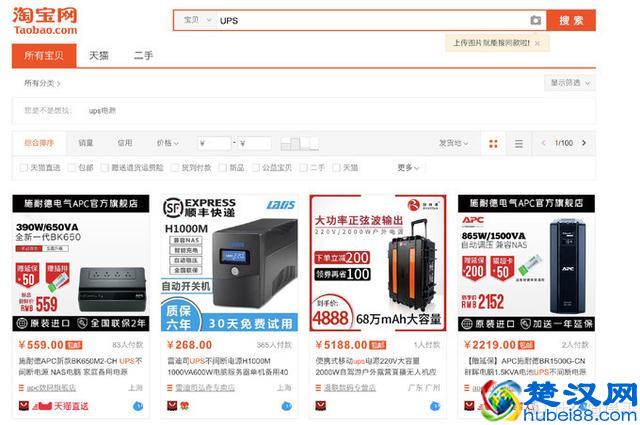Enable the 货到付款 checkbox
This screenshot has height=425, width=640.
coord(175,168)
